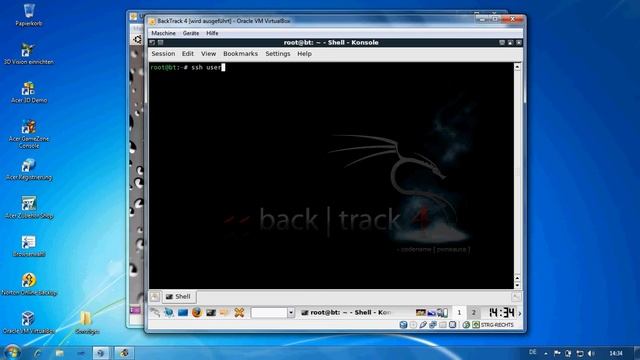This screenshot has height=360, width=640.
Task: Click the Konsole title bar menu icon at left
Action: [152, 42]
